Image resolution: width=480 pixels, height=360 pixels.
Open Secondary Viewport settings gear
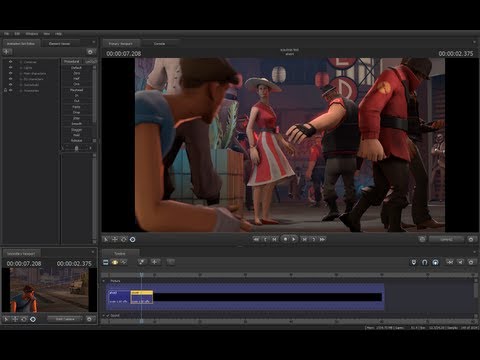[89, 319]
